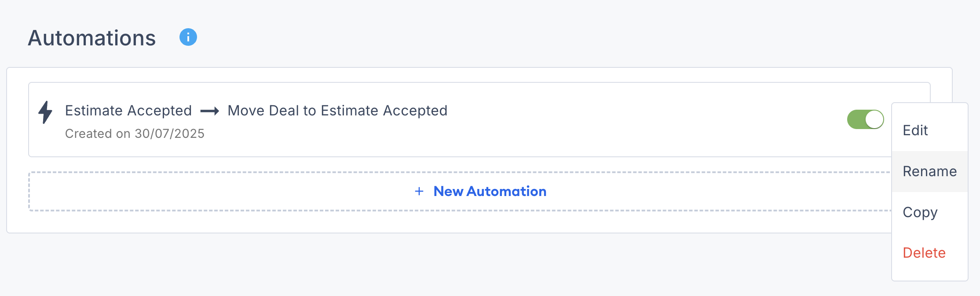Click the plus icon before New Automation

coord(419,191)
